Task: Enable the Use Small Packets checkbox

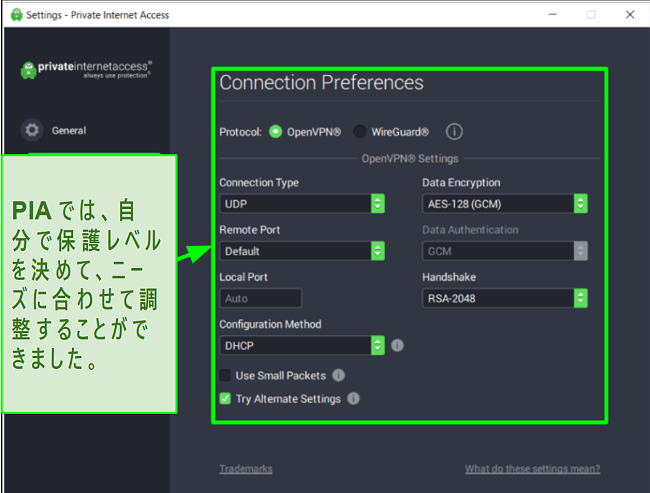Action: [x=225, y=375]
